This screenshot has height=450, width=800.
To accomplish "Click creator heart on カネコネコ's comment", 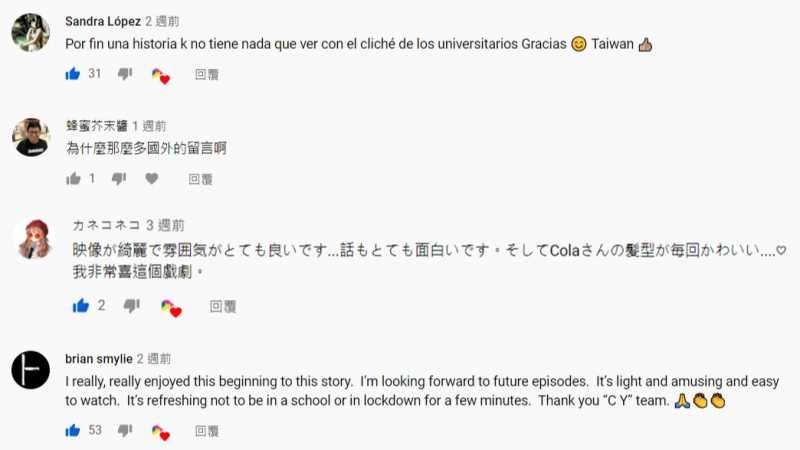I will (169, 308).
